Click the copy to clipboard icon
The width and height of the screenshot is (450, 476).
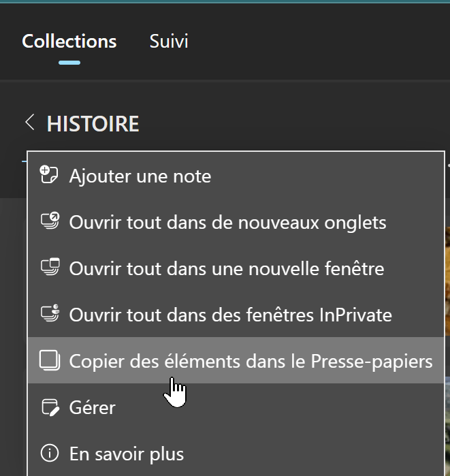coord(49,361)
